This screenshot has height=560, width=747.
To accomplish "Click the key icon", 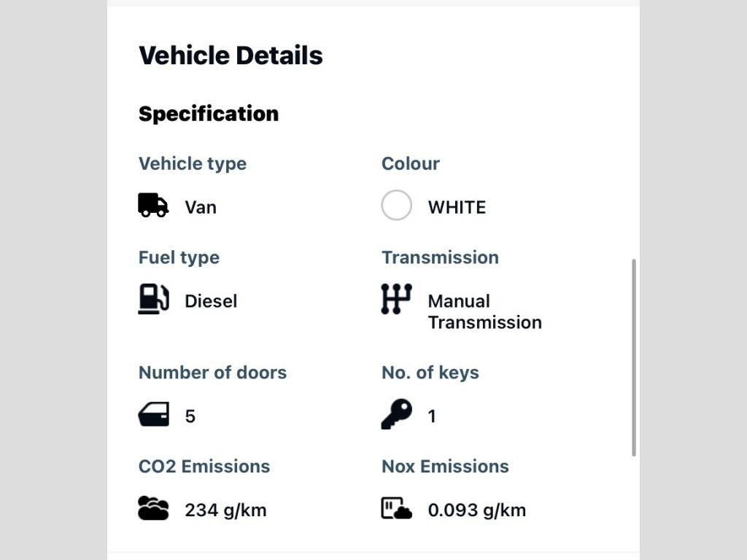I will point(396,415).
